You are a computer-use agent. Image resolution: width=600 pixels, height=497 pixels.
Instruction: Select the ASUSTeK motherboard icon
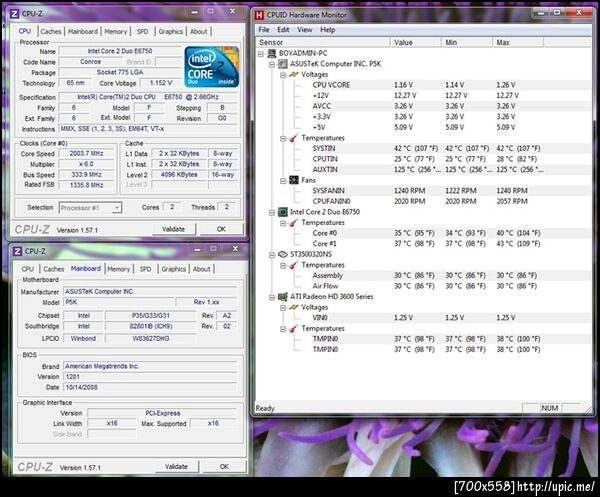(282, 64)
